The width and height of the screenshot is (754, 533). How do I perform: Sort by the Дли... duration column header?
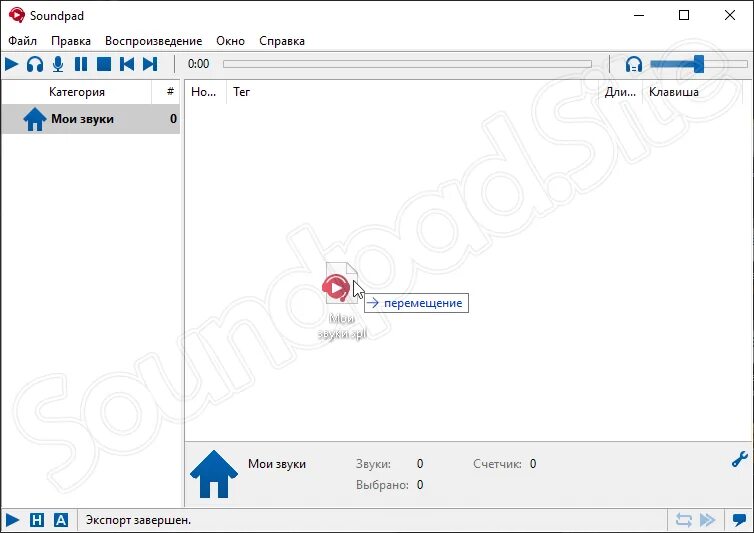point(620,92)
